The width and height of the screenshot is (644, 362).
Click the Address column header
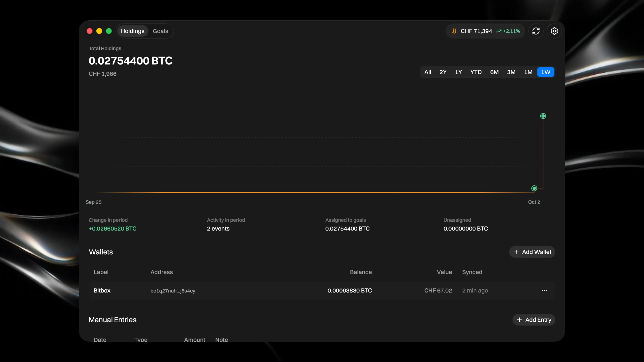click(161, 272)
